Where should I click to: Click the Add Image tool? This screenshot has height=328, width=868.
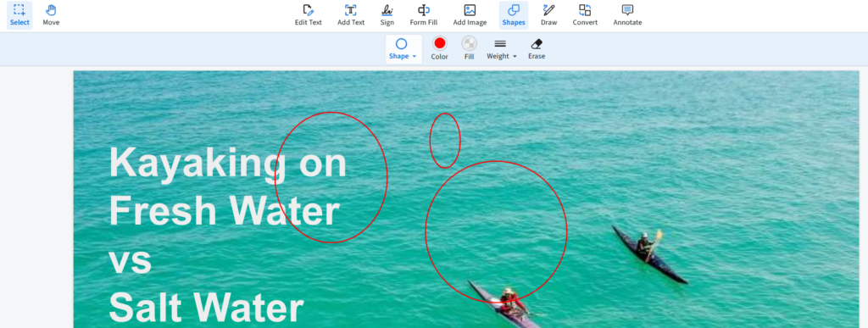pos(470,15)
